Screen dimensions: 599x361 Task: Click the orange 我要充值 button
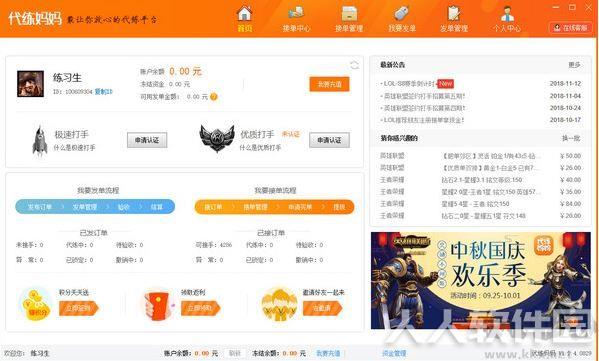pos(329,84)
